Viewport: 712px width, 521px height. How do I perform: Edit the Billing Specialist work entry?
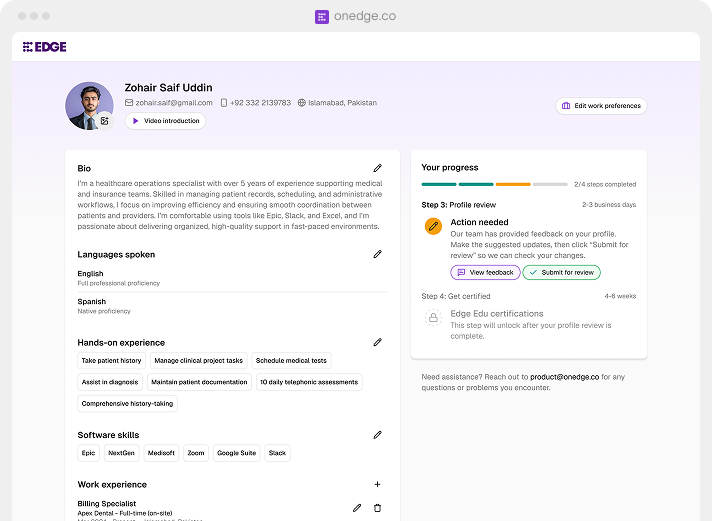pos(357,508)
